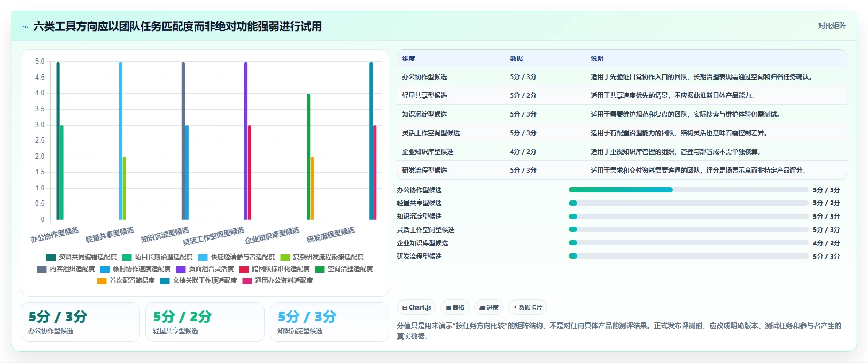Click 4分 / 2分 cell in table
Viewport: 868px width, 363px height.
[523, 152]
